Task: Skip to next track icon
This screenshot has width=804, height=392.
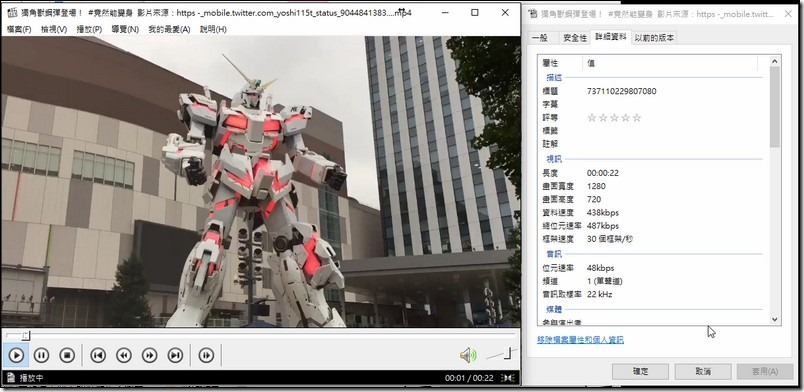Action: click(x=175, y=355)
